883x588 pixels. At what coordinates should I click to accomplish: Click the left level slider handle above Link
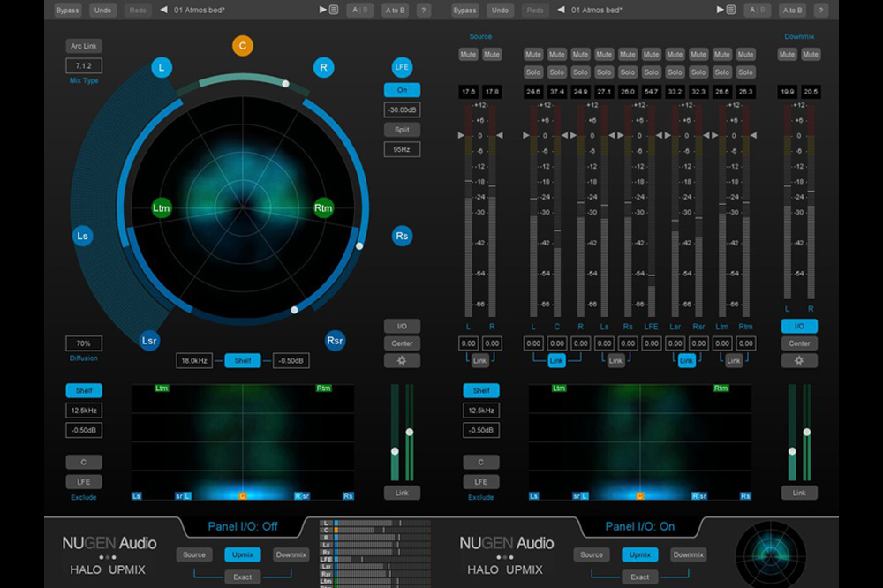[x=395, y=451]
